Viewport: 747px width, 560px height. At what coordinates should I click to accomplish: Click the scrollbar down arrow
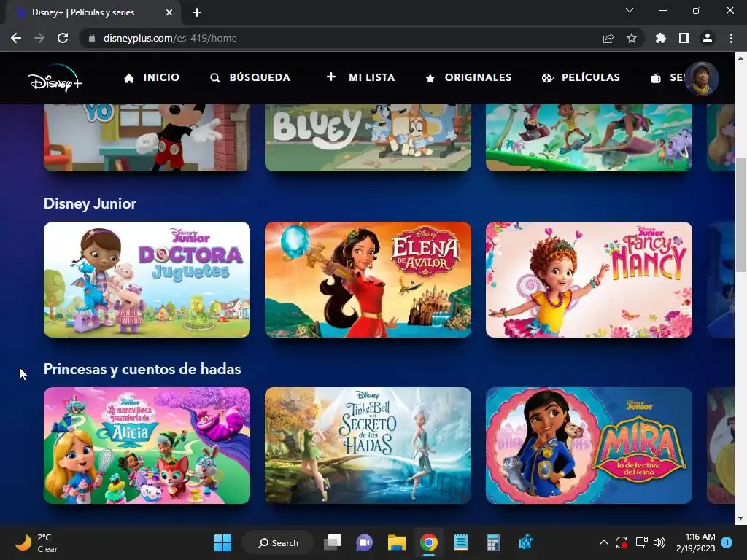pos(740,518)
